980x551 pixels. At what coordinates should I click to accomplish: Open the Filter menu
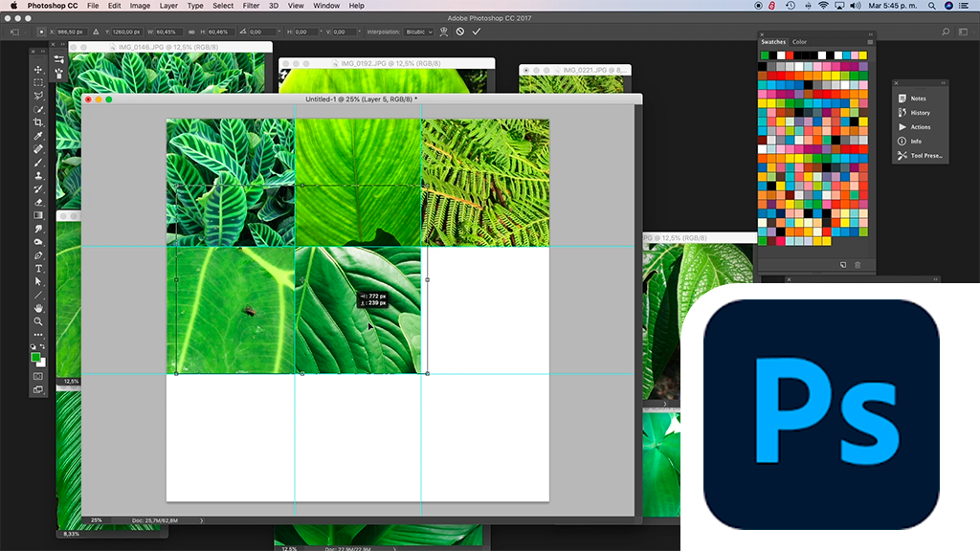click(251, 6)
